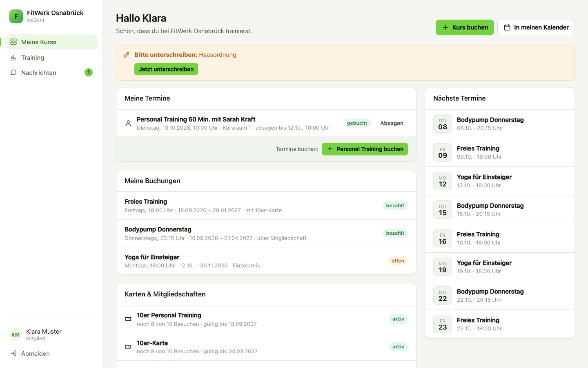Click bezahlt badge of Freies Training booking
This screenshot has width=588, height=368.
tap(395, 206)
